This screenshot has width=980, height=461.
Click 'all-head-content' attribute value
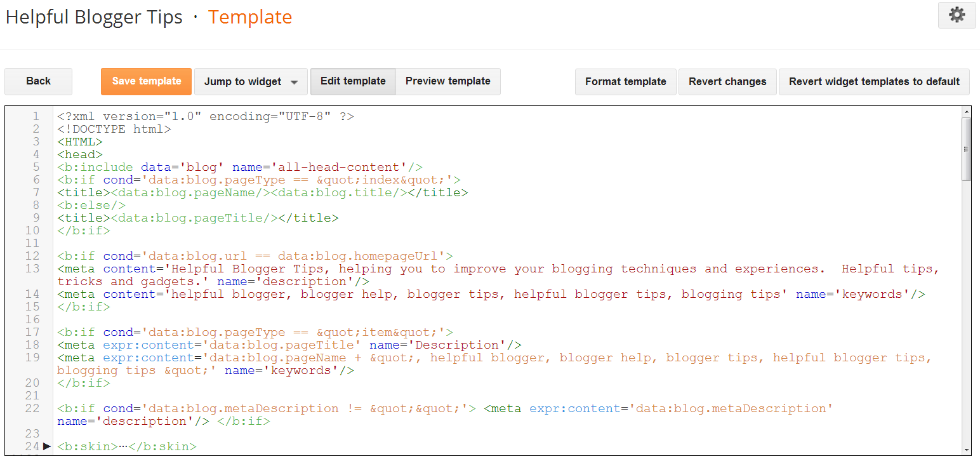(339, 167)
